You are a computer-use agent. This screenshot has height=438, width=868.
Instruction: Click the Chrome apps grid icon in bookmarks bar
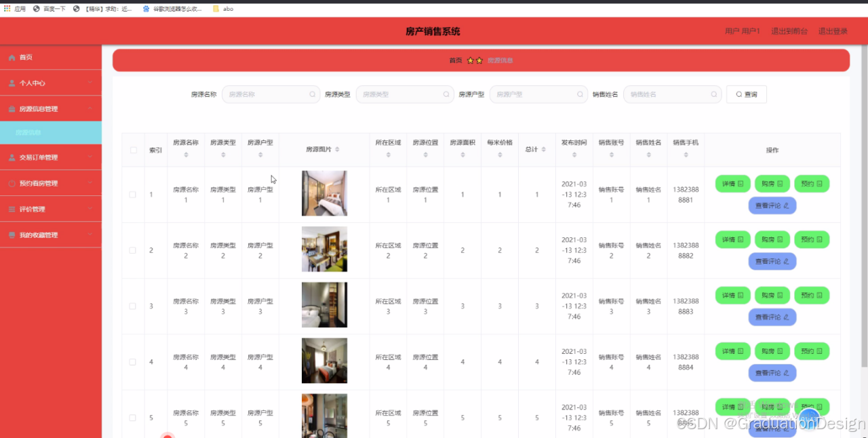click(7, 9)
